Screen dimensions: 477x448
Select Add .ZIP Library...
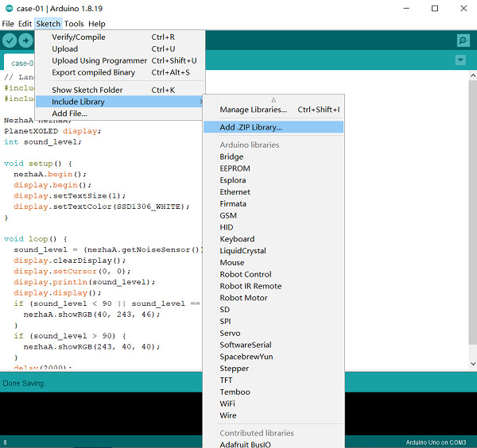point(273,127)
